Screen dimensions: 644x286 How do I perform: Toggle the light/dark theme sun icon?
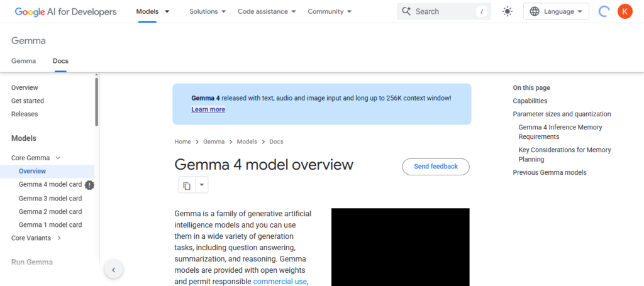point(508,11)
